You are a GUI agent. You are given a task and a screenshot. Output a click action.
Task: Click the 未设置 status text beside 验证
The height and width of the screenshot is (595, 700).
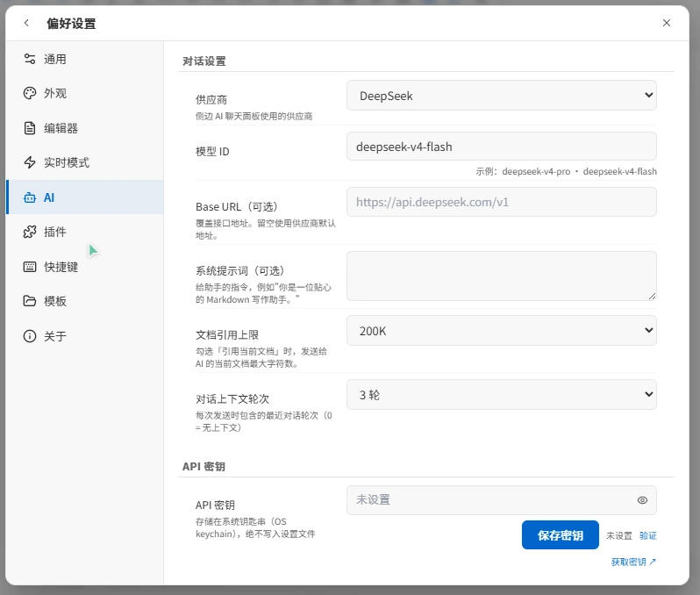pyautogui.click(x=619, y=535)
